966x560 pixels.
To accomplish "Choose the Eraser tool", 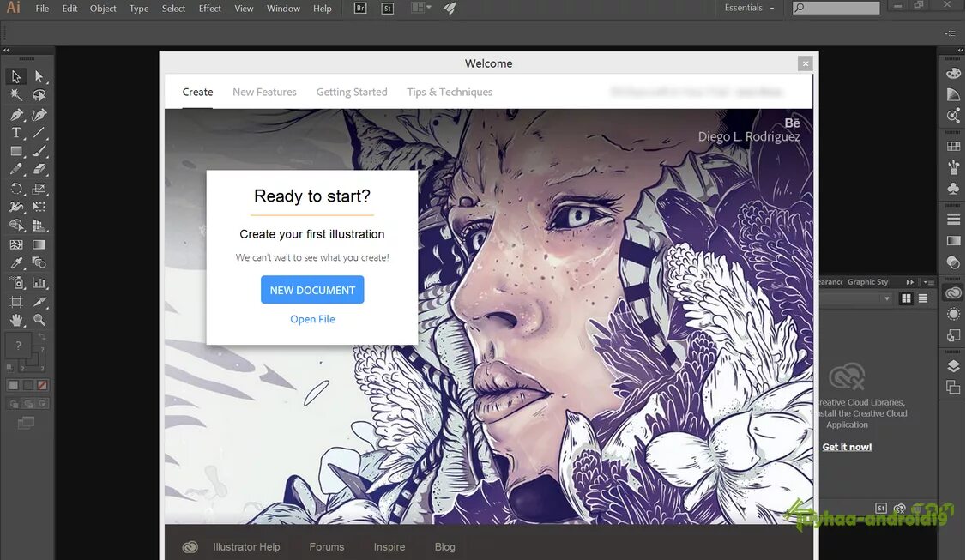I will 39,170.
